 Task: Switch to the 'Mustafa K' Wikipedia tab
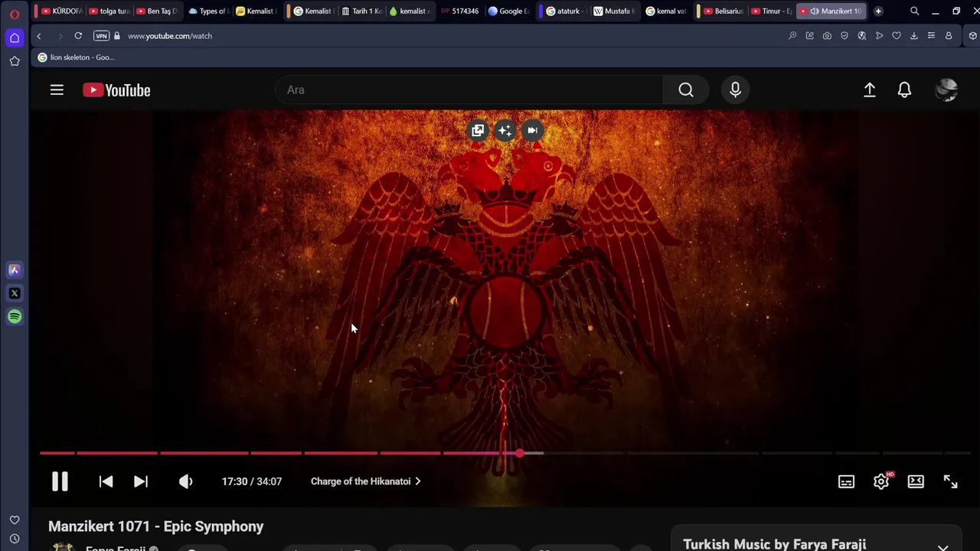[614, 11]
